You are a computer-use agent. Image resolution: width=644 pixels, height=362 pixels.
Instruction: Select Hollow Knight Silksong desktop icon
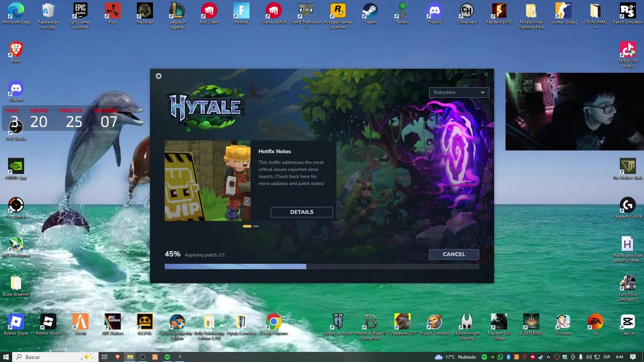(x=467, y=326)
